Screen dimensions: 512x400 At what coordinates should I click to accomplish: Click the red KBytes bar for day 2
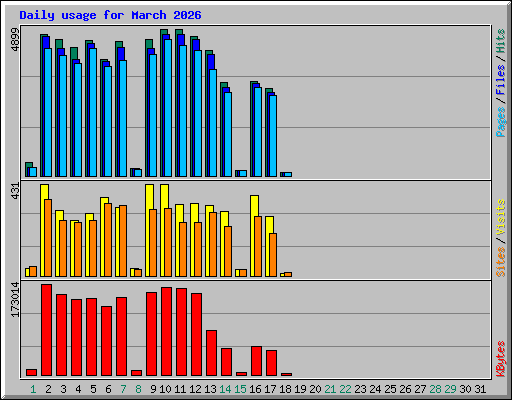click(x=46, y=330)
